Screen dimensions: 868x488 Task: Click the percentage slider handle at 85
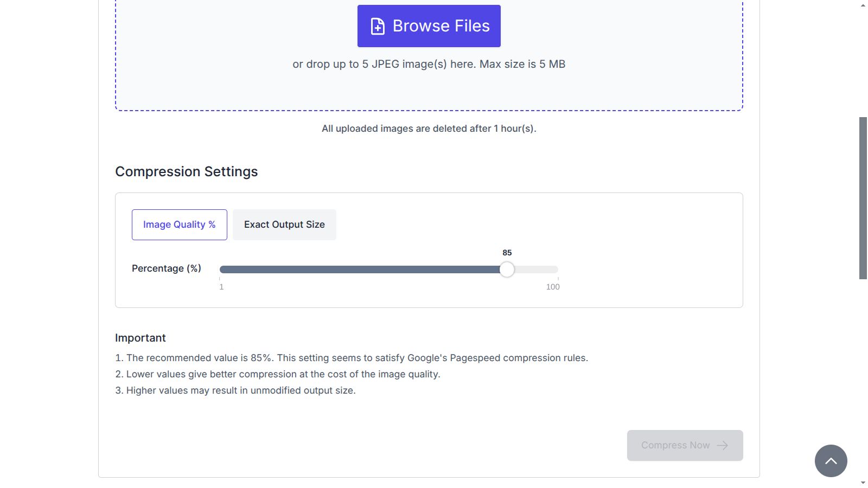point(507,269)
